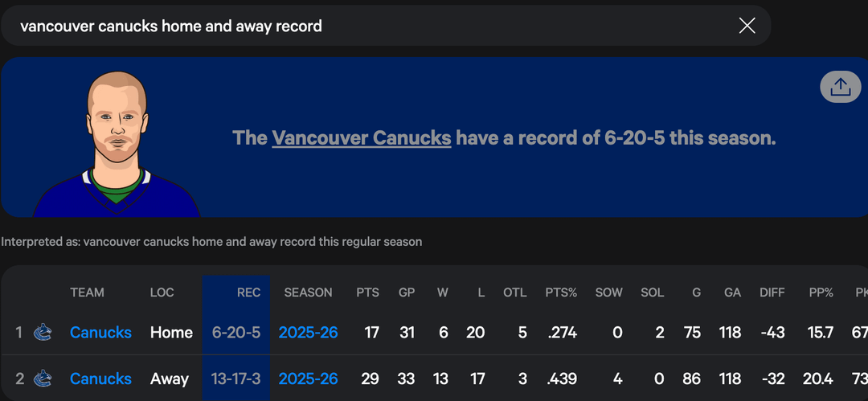Sort by the SEASON column header
868x401 pixels.
[308, 293]
